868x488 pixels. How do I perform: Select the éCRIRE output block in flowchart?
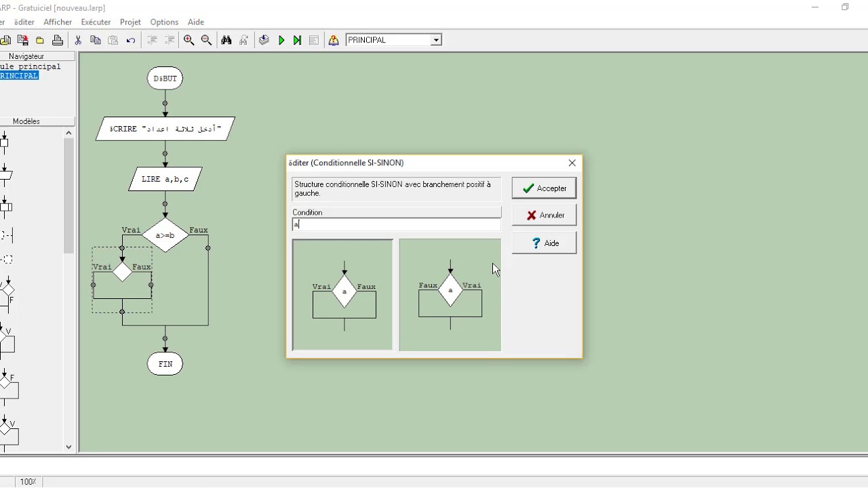(165, 129)
